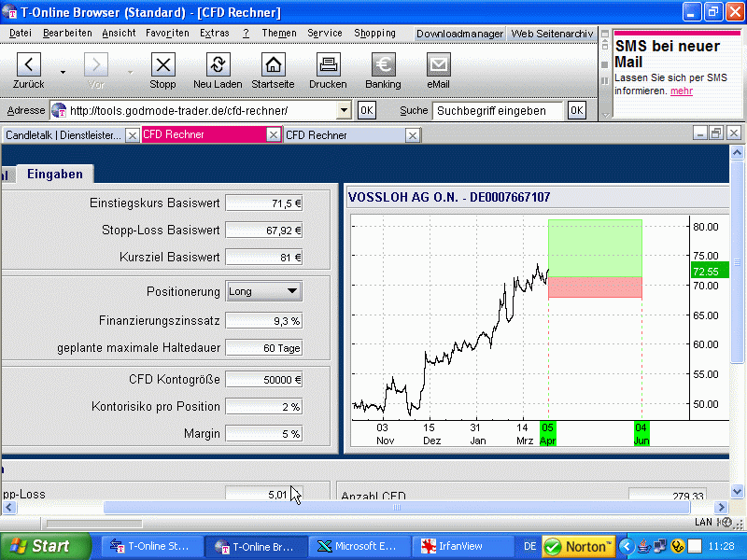
Task: Open the ? help menu
Action: (246, 34)
